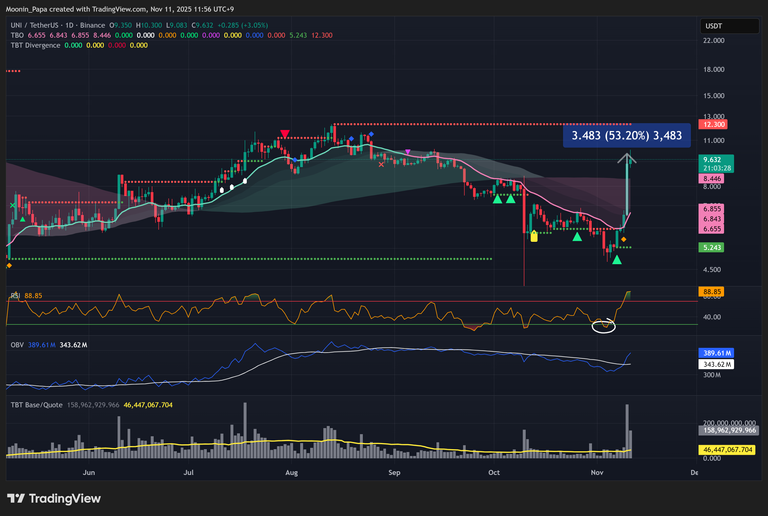The width and height of the screenshot is (768, 516).
Task: Click the white oval annotation on RSI
Action: (603, 325)
